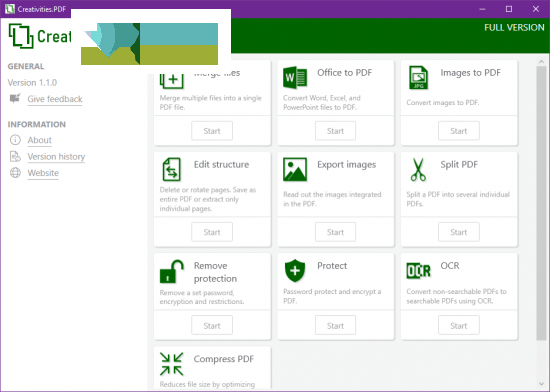
Task: Open the About link
Action: pyautogui.click(x=40, y=140)
